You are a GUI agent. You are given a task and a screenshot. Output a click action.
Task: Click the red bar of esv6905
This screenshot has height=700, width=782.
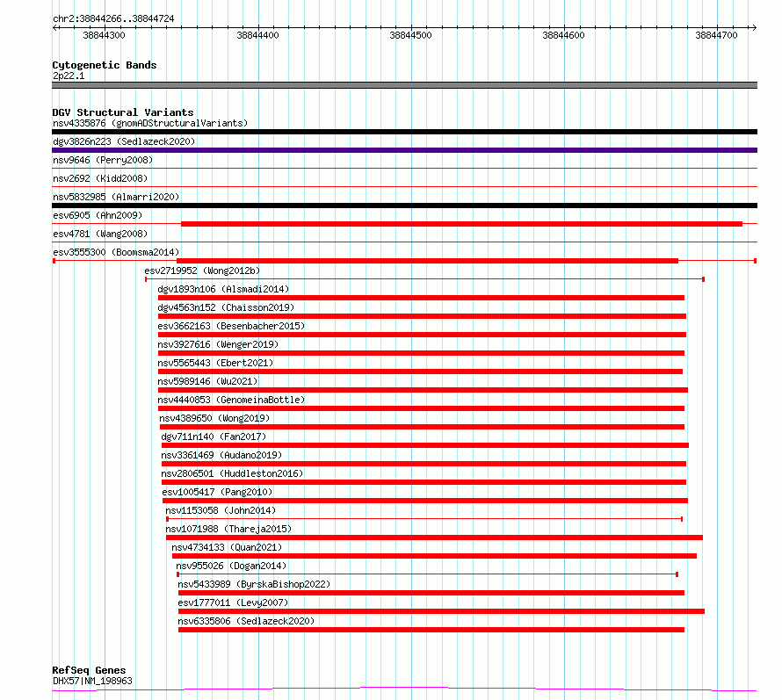point(461,224)
